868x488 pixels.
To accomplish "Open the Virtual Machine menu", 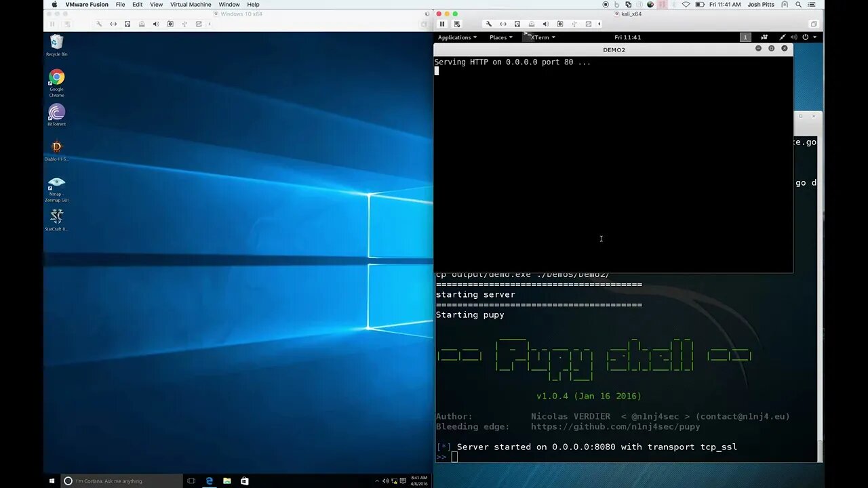I will (191, 5).
